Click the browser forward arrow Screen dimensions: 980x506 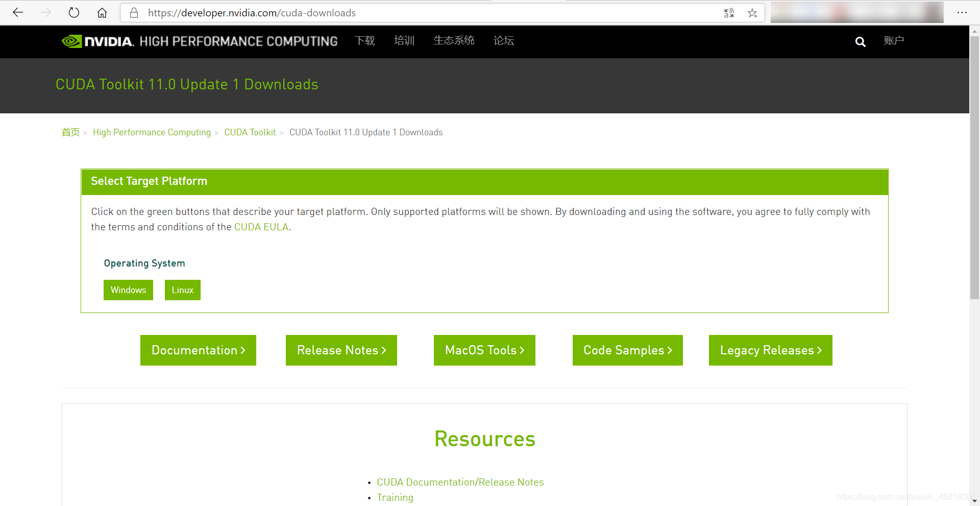[x=46, y=13]
